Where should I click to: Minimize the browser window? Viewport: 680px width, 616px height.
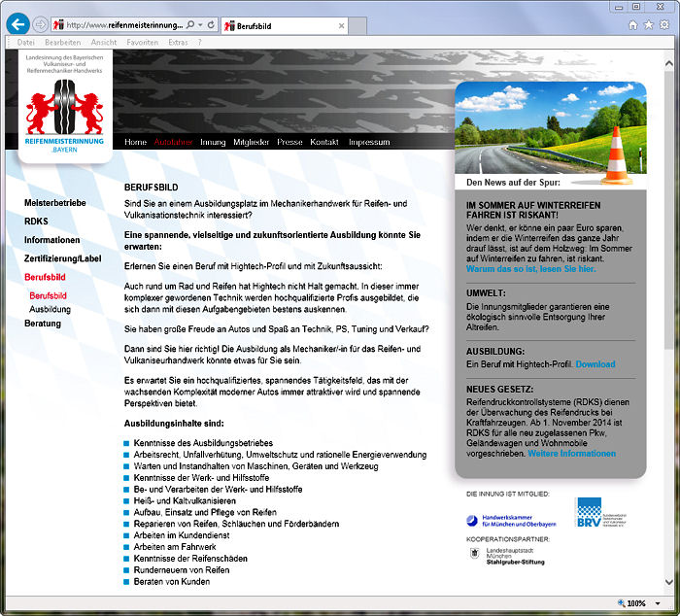(620, 6)
